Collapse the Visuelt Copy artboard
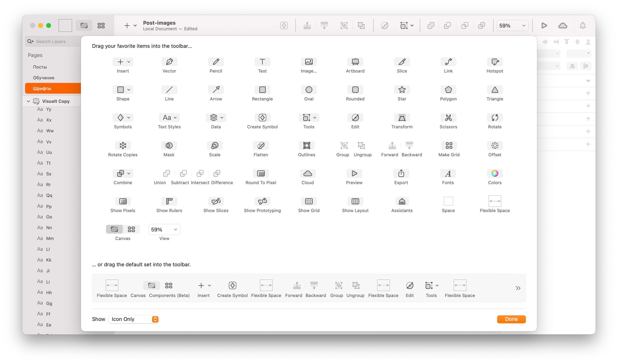 pos(28,101)
